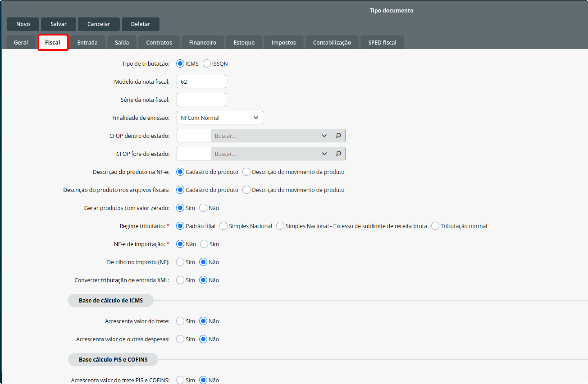Focus Série da nota fiscal field
This screenshot has height=384, width=588.
201,99
